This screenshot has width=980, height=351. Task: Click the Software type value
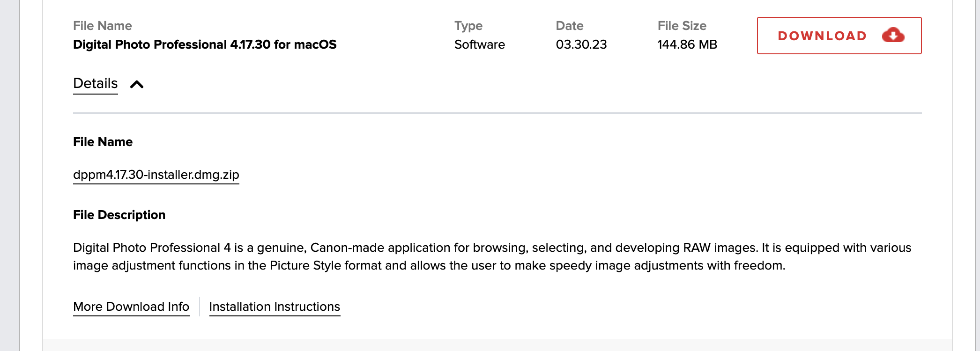click(x=479, y=44)
